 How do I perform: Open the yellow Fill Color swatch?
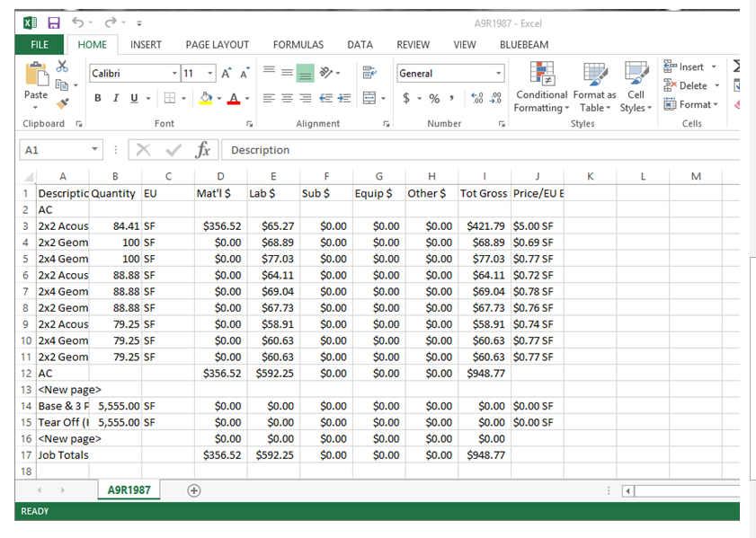pos(206,98)
